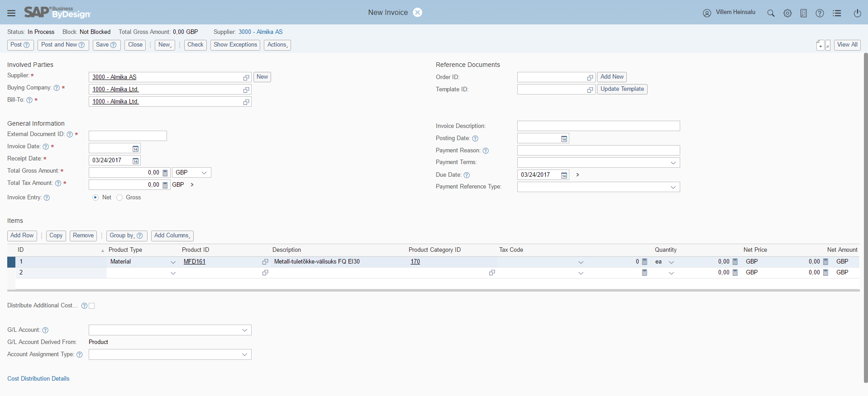Open the settings gear icon

point(787,13)
